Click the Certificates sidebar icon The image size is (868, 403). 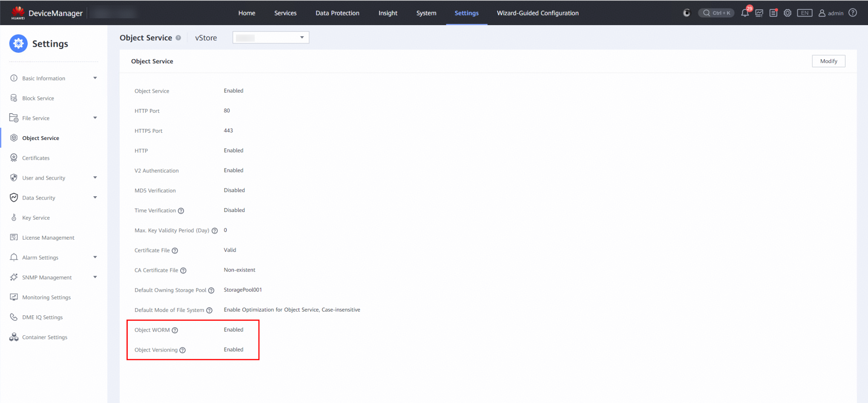[x=14, y=158]
